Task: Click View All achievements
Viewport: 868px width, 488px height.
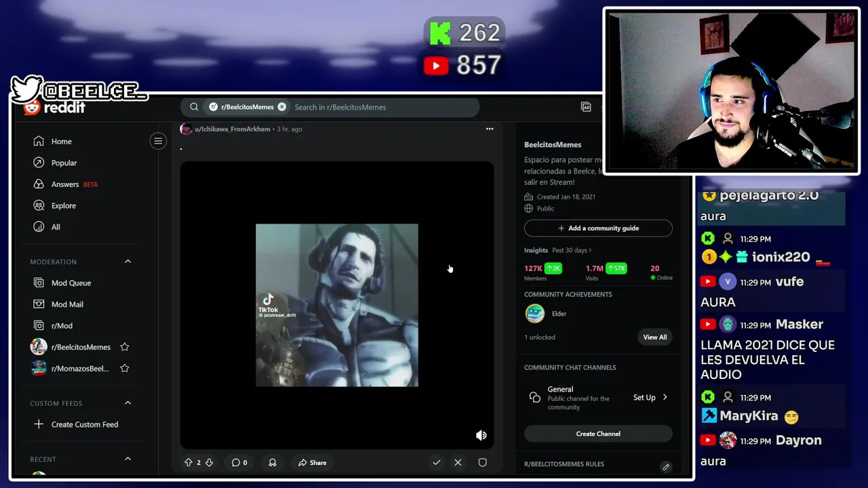Action: (655, 337)
